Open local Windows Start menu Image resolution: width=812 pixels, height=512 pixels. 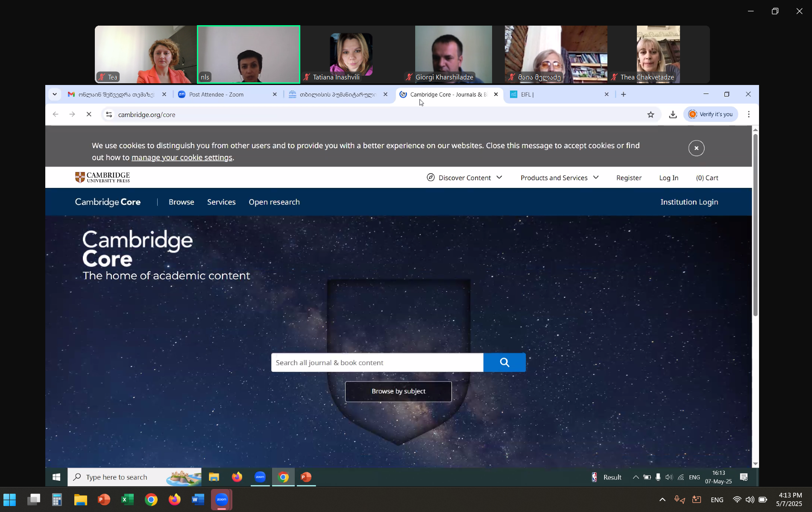pos(9,500)
